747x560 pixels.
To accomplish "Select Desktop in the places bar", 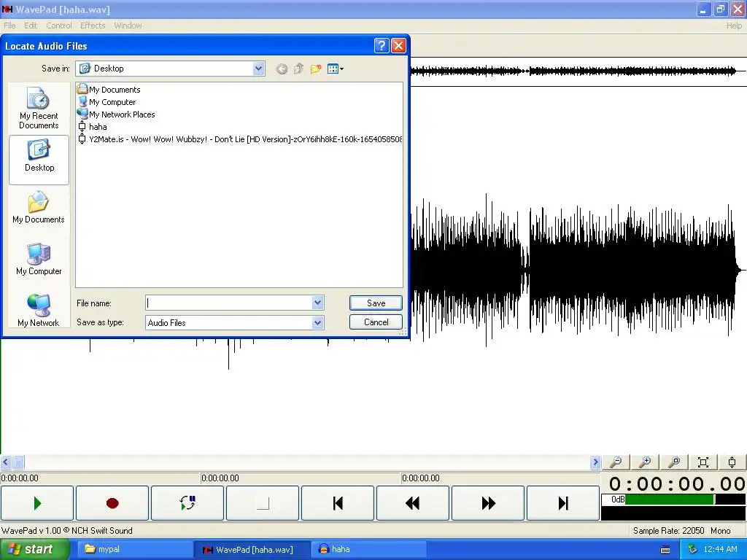I will pos(39,160).
